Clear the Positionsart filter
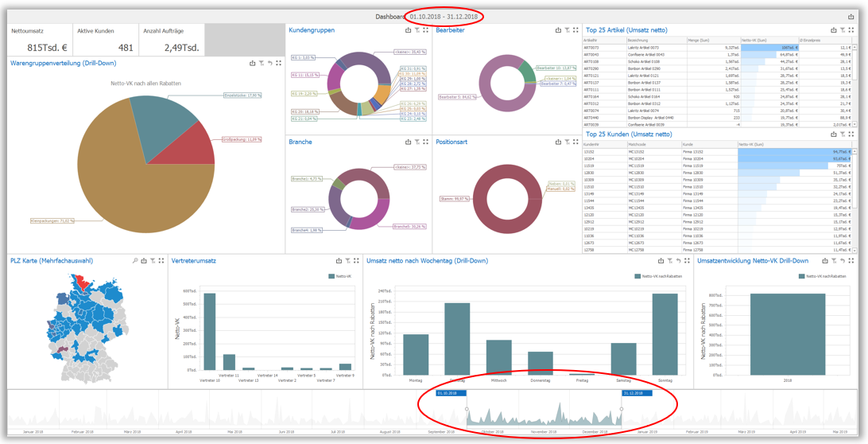868x444 pixels. tap(567, 142)
